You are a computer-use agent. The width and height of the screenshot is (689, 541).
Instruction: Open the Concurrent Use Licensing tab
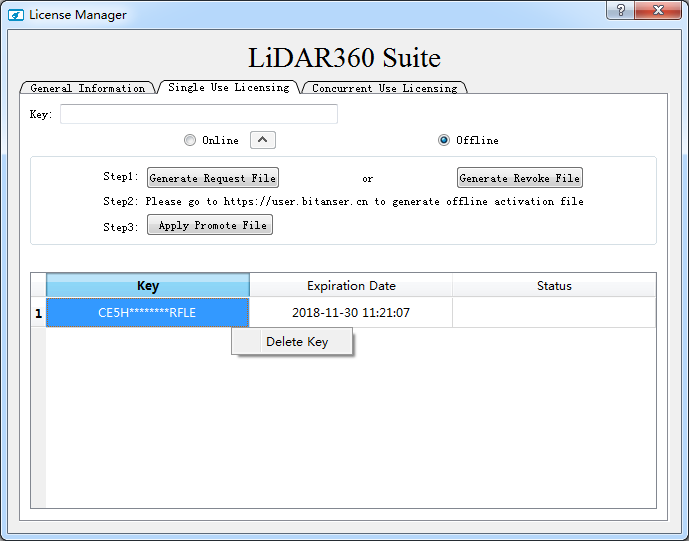384,88
